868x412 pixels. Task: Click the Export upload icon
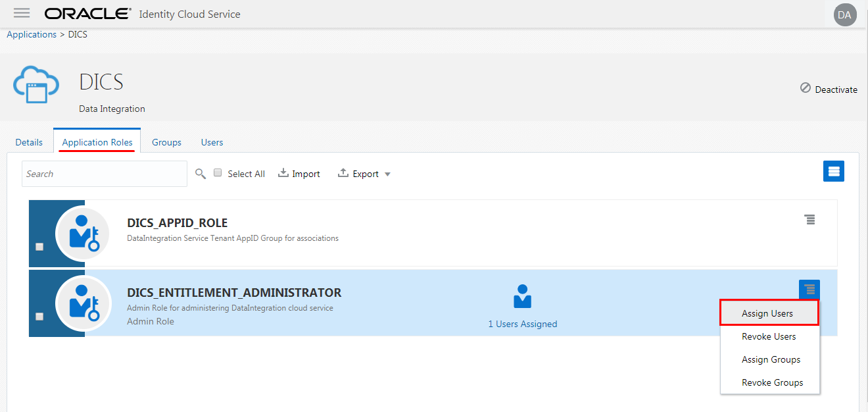coord(343,173)
